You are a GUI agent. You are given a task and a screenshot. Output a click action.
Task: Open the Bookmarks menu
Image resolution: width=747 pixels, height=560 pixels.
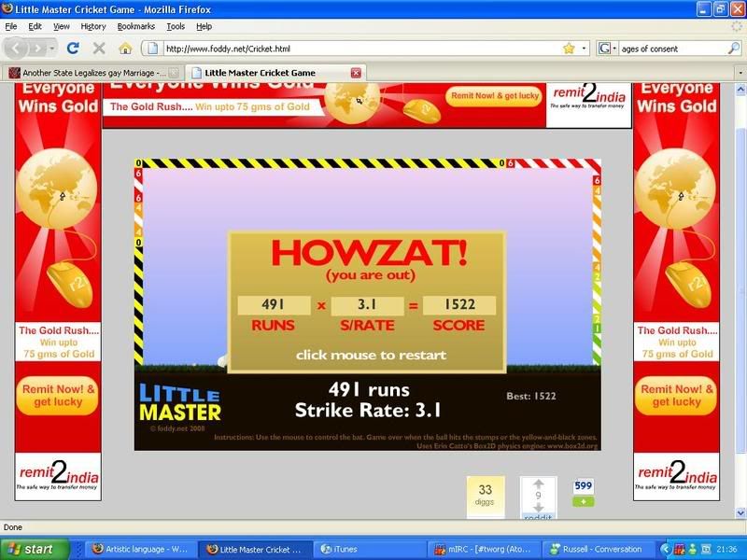[135, 27]
